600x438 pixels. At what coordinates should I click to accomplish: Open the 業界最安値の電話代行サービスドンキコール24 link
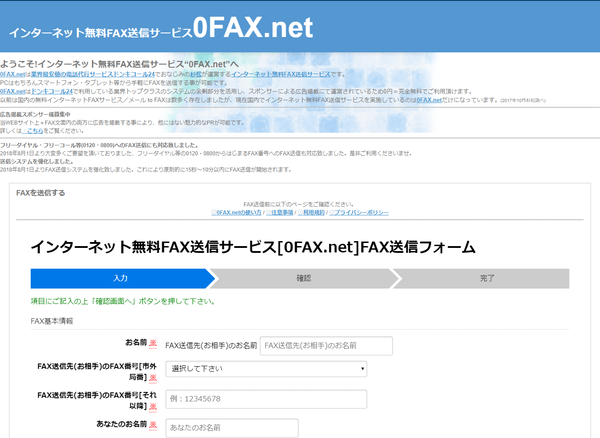pyautogui.click(x=93, y=74)
